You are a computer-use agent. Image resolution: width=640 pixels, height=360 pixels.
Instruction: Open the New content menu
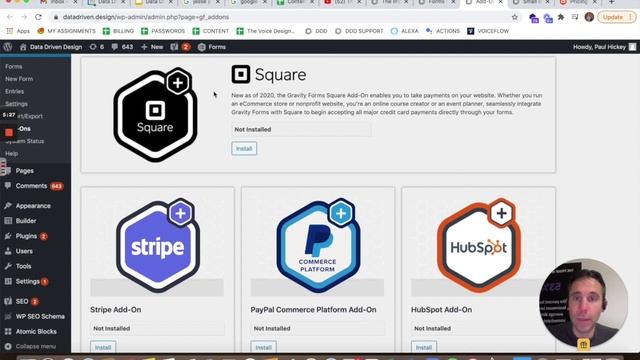tap(152, 47)
